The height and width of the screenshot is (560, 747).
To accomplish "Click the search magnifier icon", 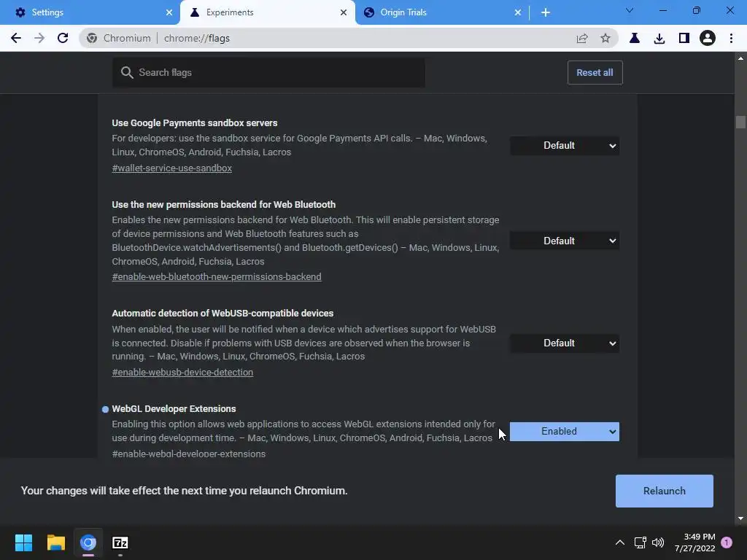I will point(127,72).
